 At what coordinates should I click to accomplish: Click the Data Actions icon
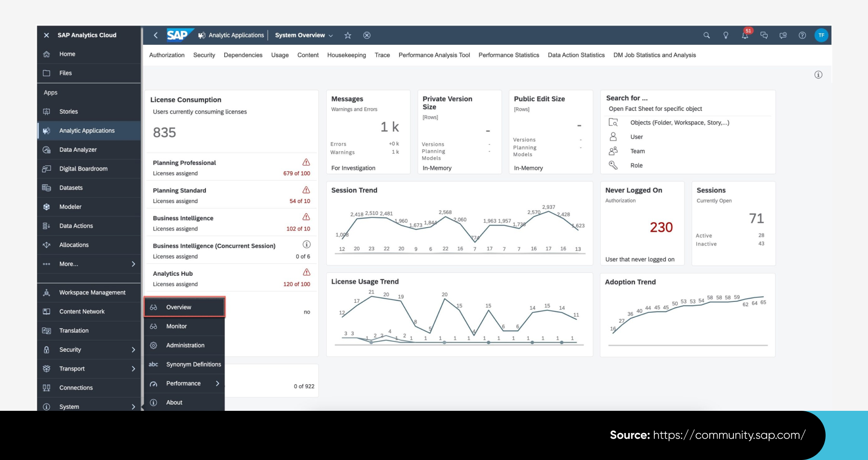47,225
